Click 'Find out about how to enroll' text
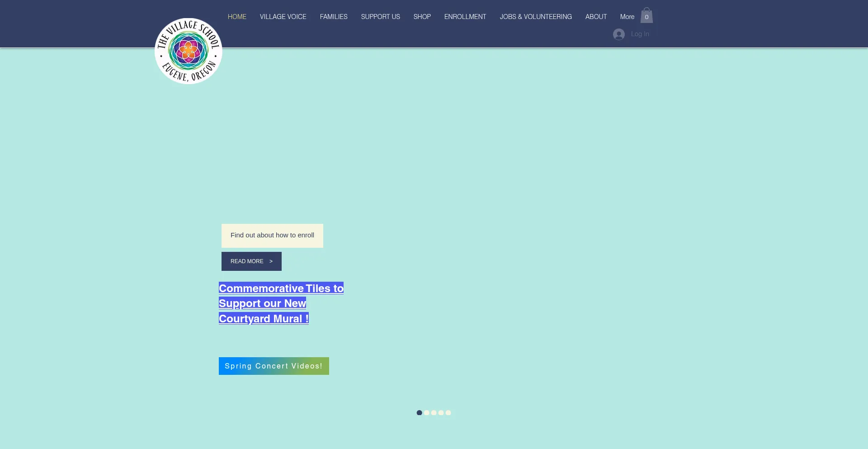This screenshot has height=449, width=868. pos(272,235)
